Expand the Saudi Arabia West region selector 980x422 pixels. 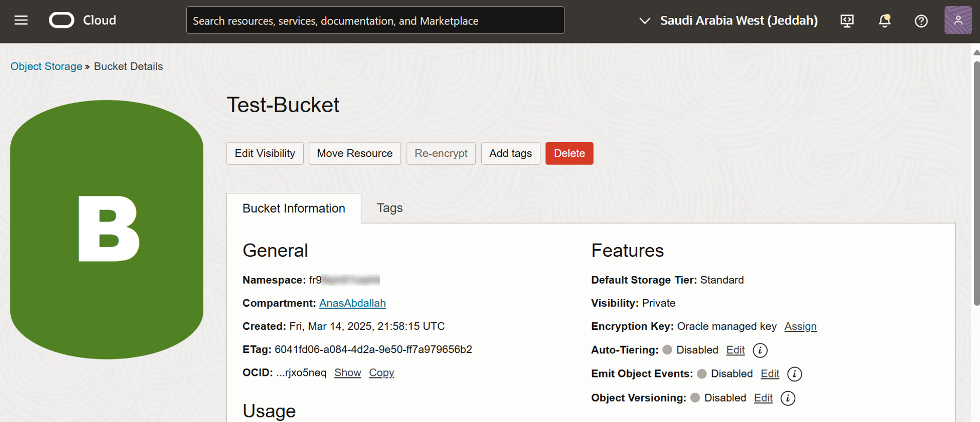click(729, 21)
